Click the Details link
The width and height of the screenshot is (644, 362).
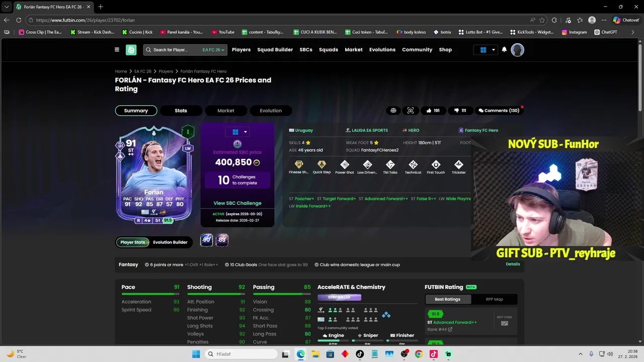pos(513,264)
